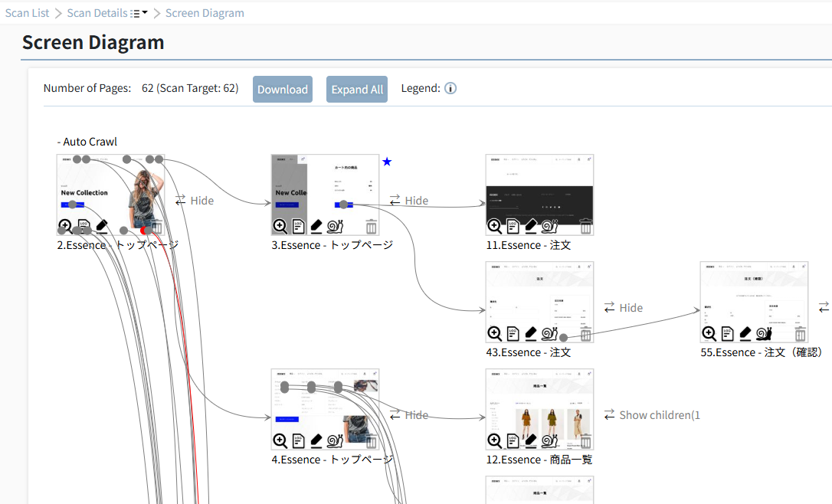This screenshot has height=504, width=832.
Task: Click snail icon on page 4 thumbnail
Action: click(336, 441)
